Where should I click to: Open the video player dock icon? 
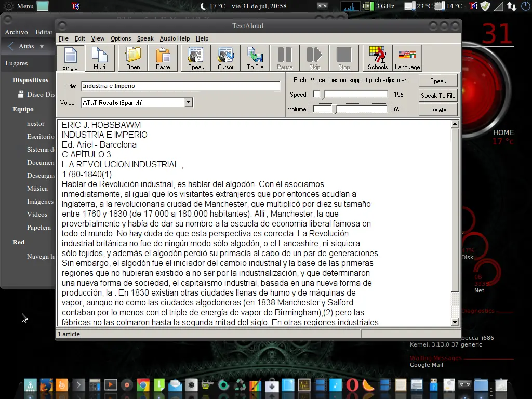[x=111, y=385]
